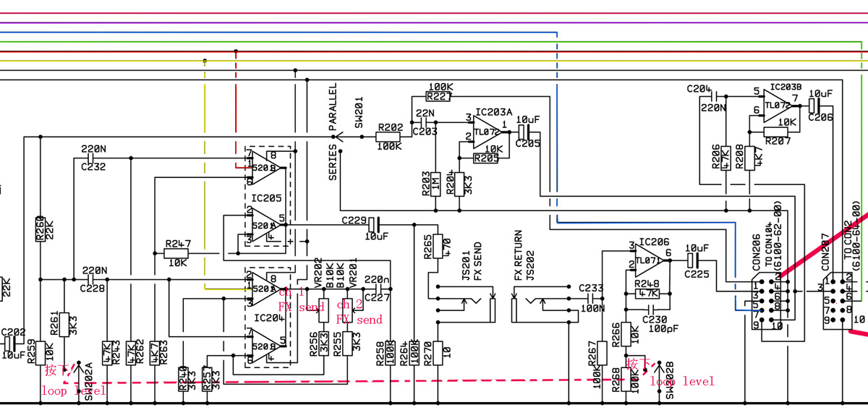The height and width of the screenshot is (418, 868).
Task: Click the R267 resistor label
Action: click(x=591, y=354)
